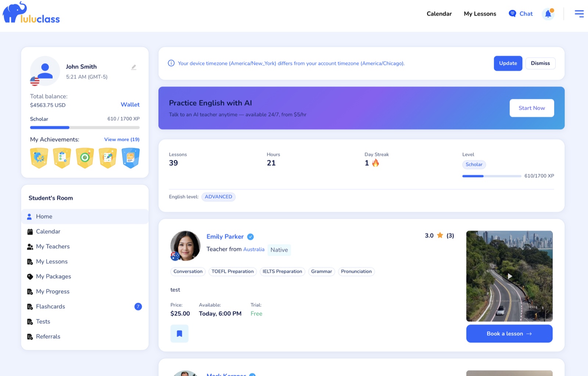
Task: Select Home in Student's Room
Action: [85, 216]
